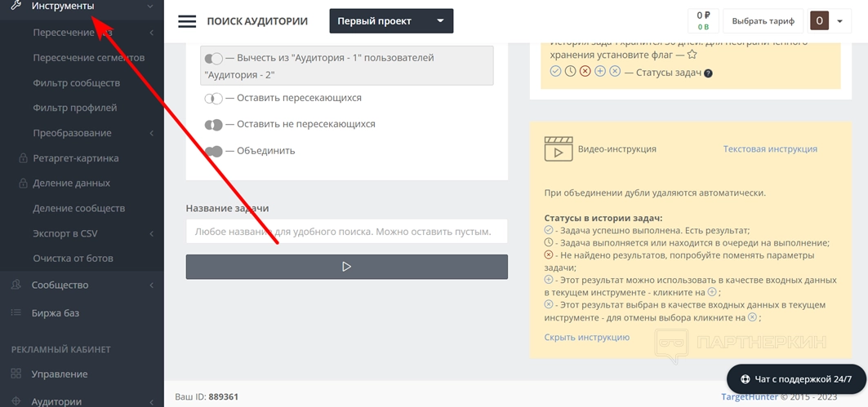The image size is (868, 407).
Task: Open the Первый проект dropdown
Action: [x=391, y=21]
